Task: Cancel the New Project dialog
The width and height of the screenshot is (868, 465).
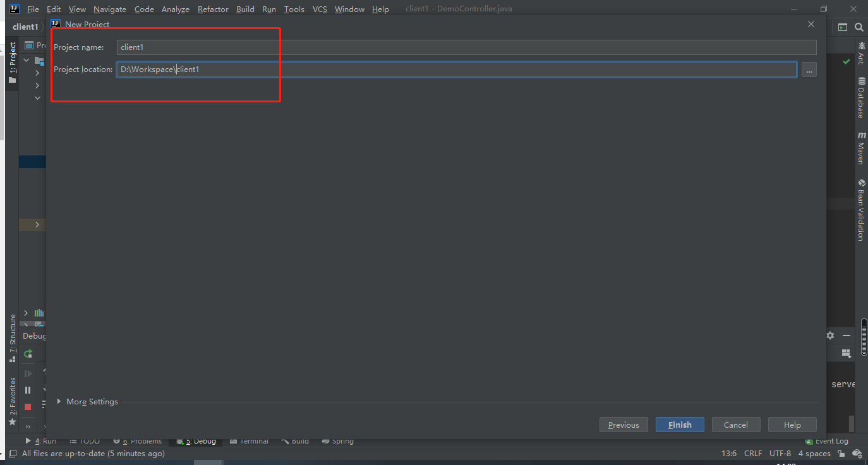Action: [x=735, y=425]
